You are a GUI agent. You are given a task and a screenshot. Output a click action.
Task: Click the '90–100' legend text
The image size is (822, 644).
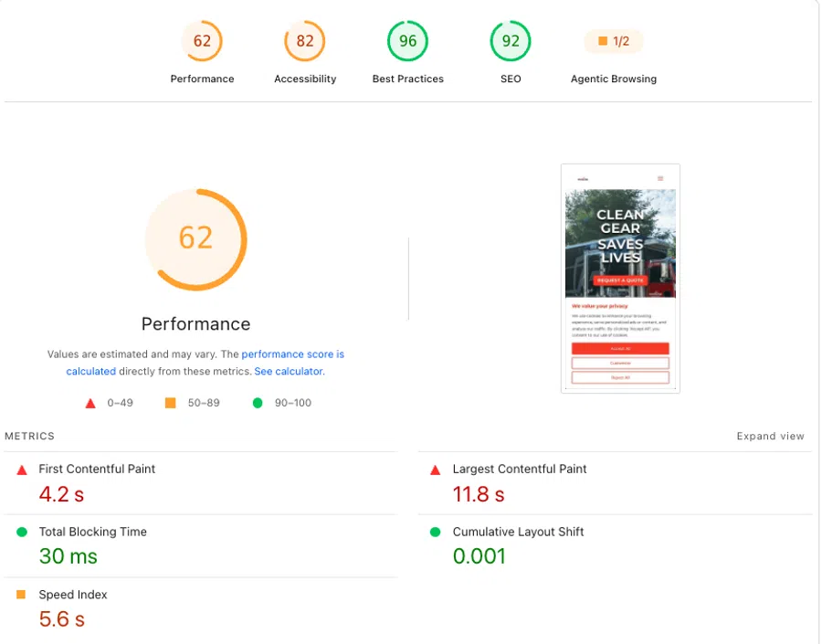[x=293, y=403]
